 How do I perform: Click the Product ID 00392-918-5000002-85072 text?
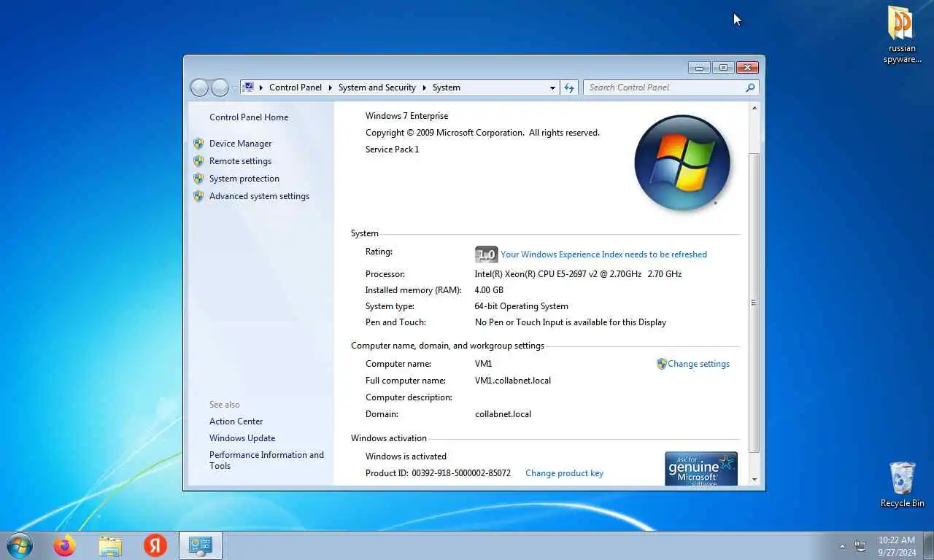coord(438,473)
